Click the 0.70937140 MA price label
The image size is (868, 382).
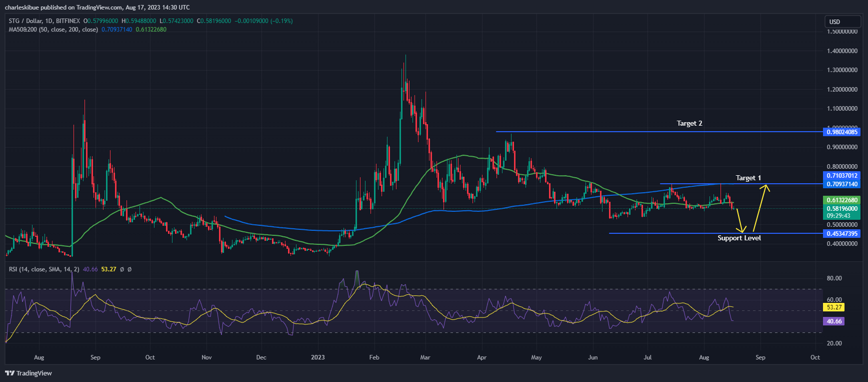(x=841, y=184)
